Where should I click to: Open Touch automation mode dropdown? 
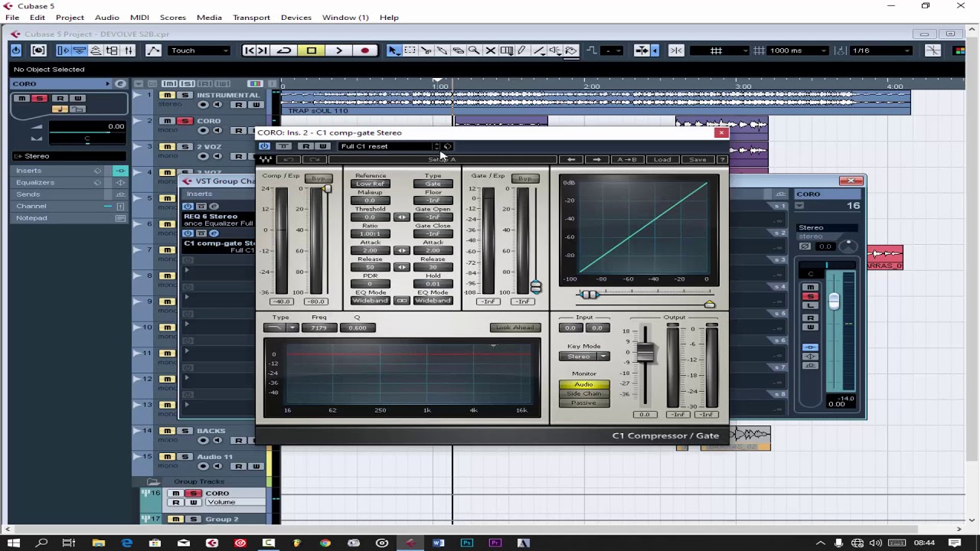199,51
